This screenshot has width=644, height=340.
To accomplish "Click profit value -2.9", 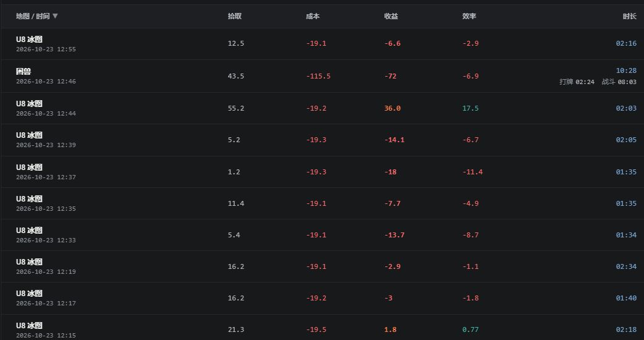I will 392,266.
